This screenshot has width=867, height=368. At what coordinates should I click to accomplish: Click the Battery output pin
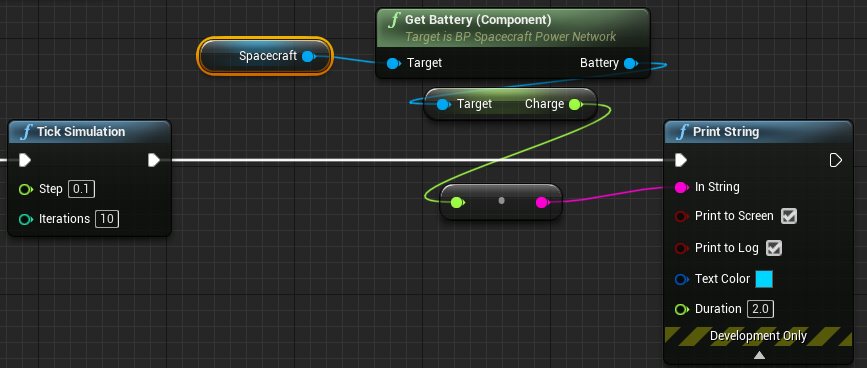630,64
